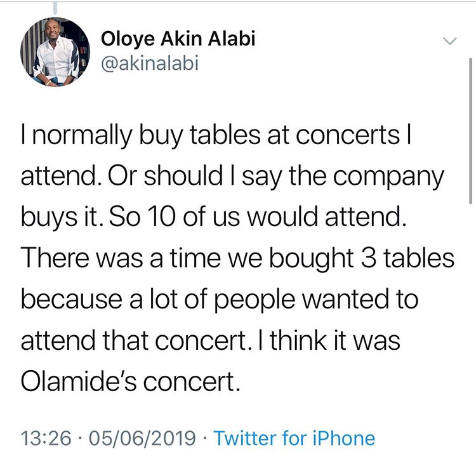The height and width of the screenshot is (459, 476).
Task: Click the vertical scrollbar on the right edge
Action: [x=470, y=127]
